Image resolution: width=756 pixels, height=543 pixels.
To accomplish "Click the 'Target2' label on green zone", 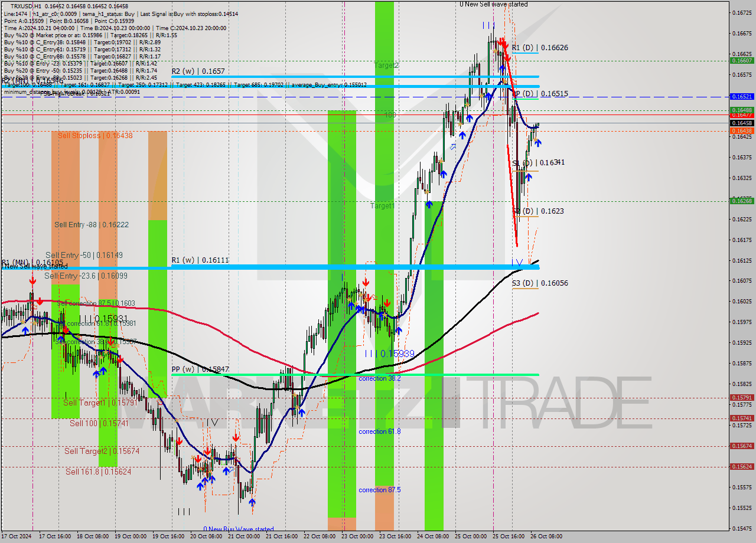I will click(386, 66).
